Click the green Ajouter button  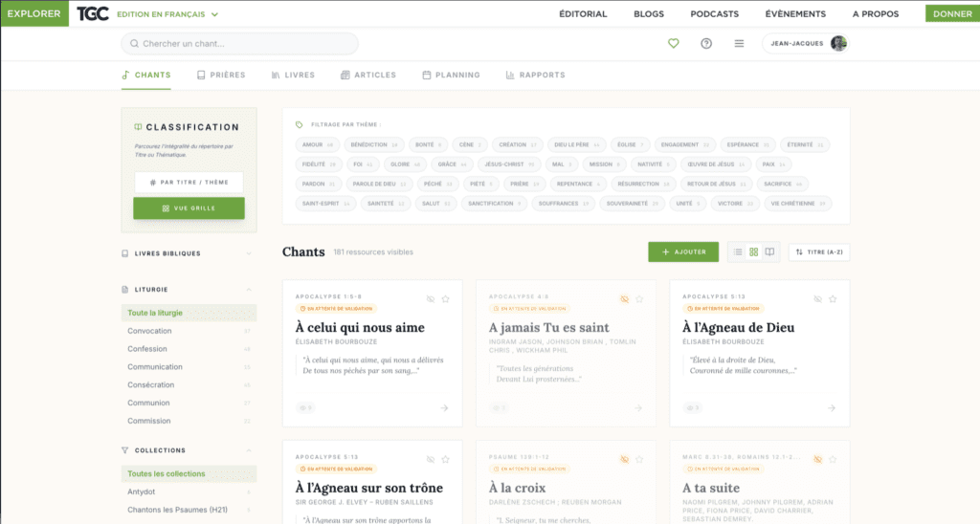coord(683,252)
